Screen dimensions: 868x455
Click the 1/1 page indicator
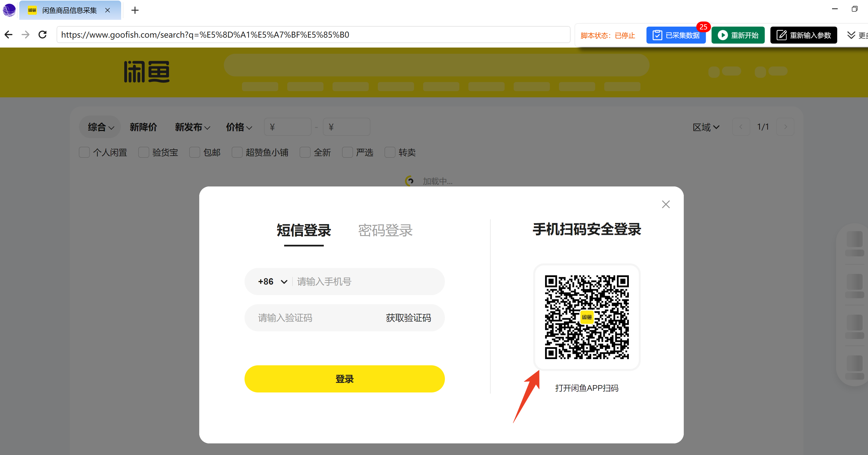click(x=763, y=127)
